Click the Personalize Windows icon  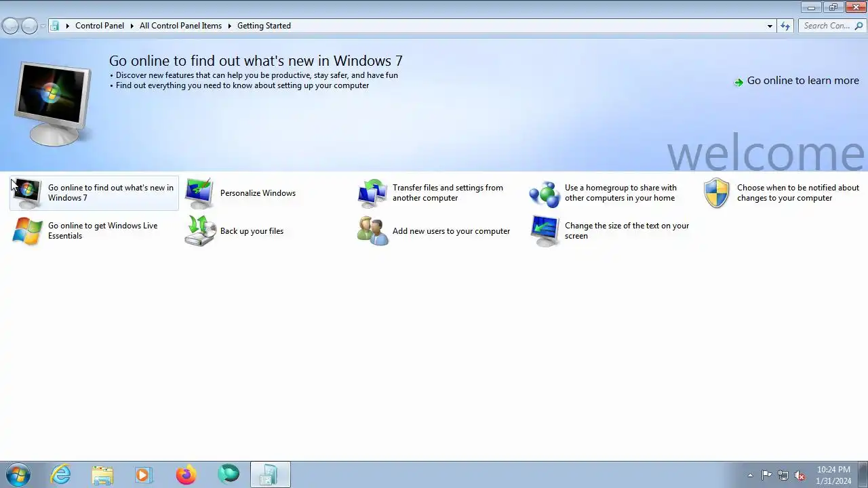(199, 193)
